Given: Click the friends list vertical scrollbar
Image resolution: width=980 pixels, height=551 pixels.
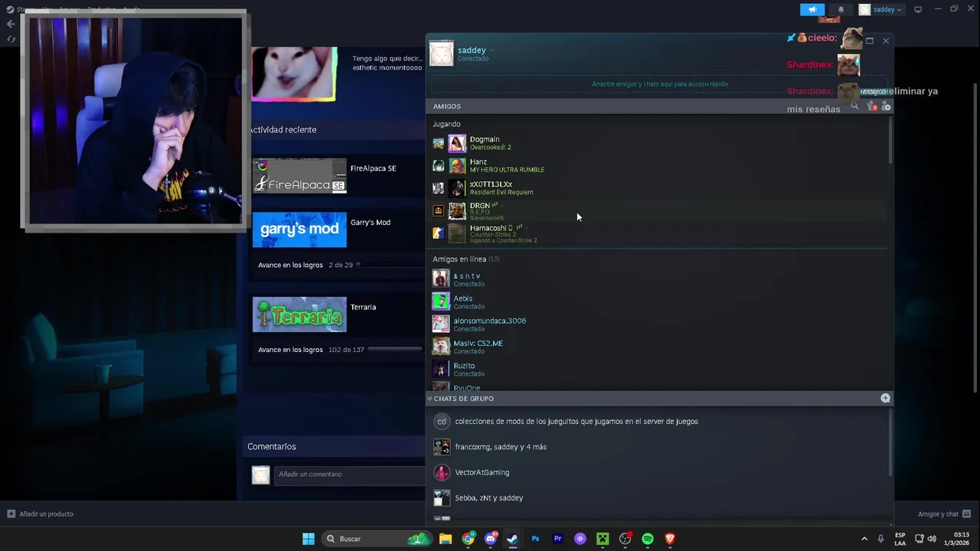Looking at the screenshot, I should [890, 140].
